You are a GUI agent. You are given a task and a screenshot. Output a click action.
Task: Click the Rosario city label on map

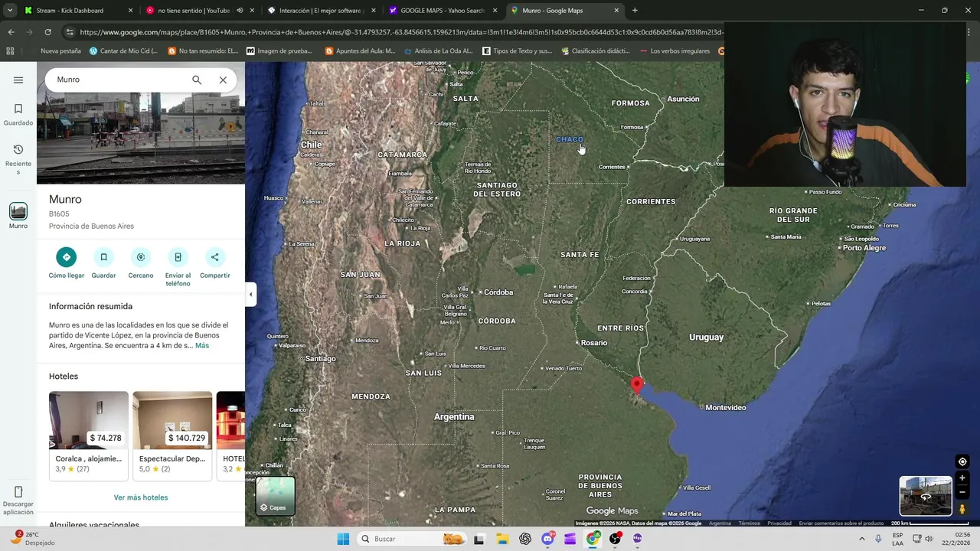pyautogui.click(x=594, y=343)
